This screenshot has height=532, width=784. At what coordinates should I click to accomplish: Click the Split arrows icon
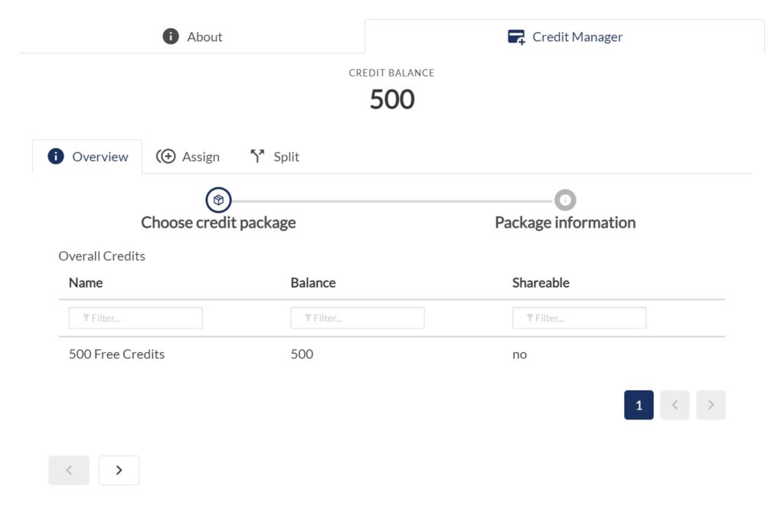[257, 156]
